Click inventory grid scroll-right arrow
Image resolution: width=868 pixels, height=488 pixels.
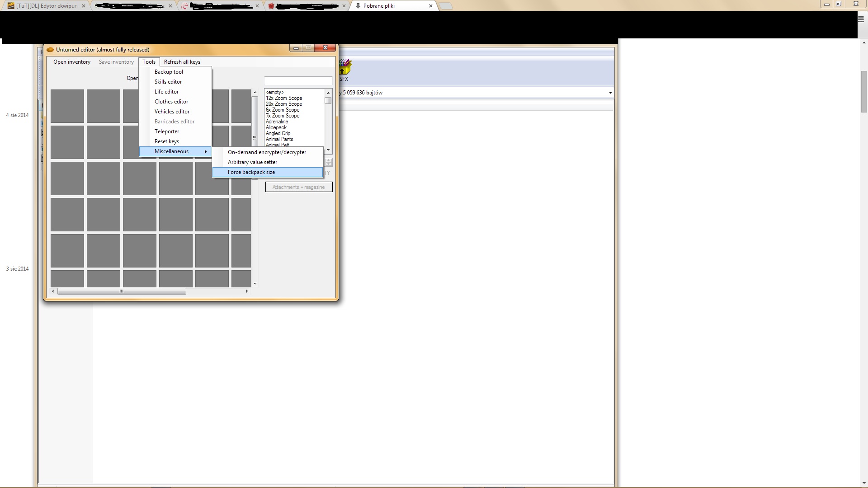point(247,291)
